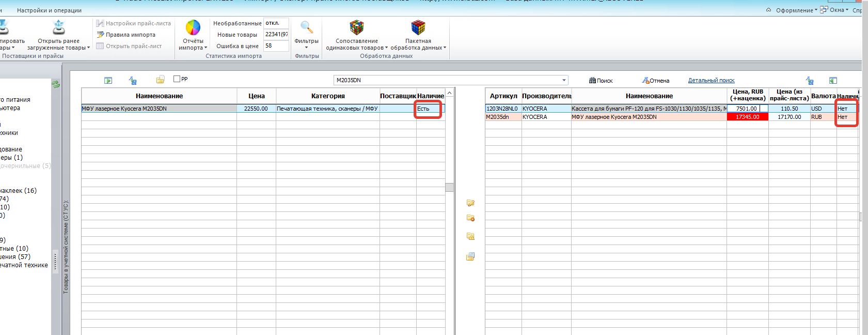Expand 'Пакетная обработка данных' dropdown arrow

445,48
